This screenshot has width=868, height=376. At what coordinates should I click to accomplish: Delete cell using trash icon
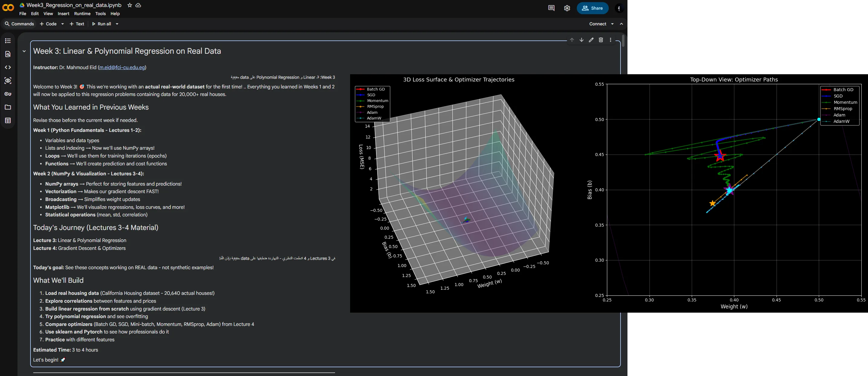[601, 40]
